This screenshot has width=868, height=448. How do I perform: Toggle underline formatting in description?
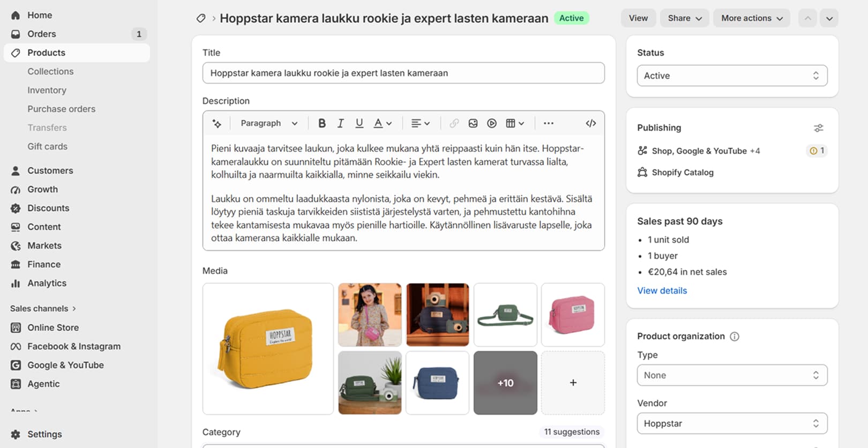coord(360,123)
